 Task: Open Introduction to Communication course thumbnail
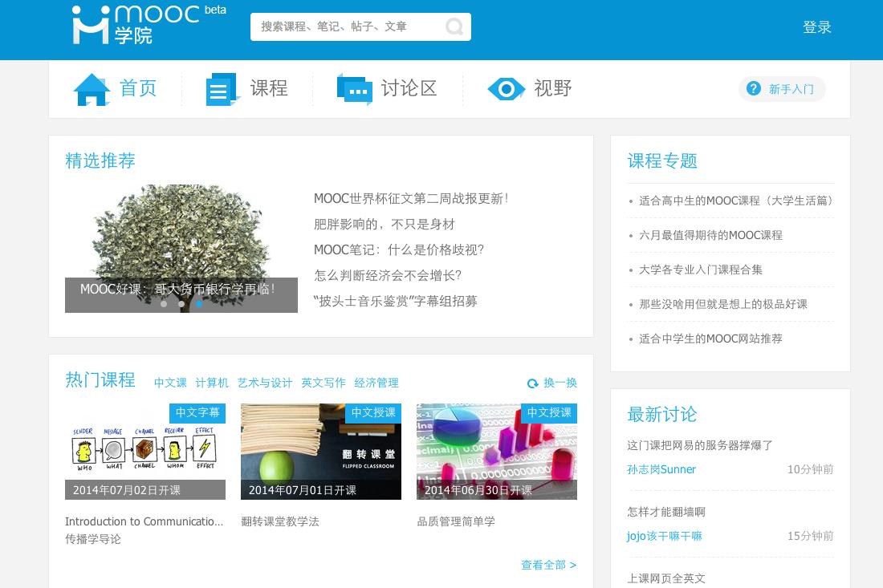145,452
